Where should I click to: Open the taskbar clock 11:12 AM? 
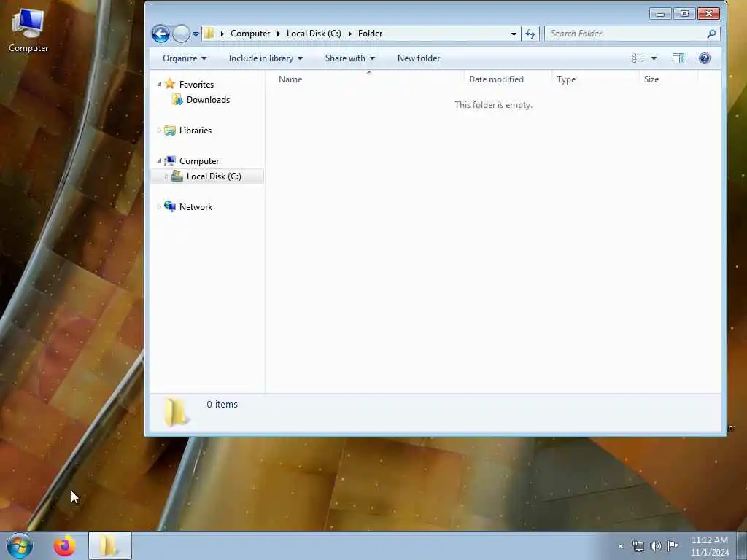(x=709, y=546)
